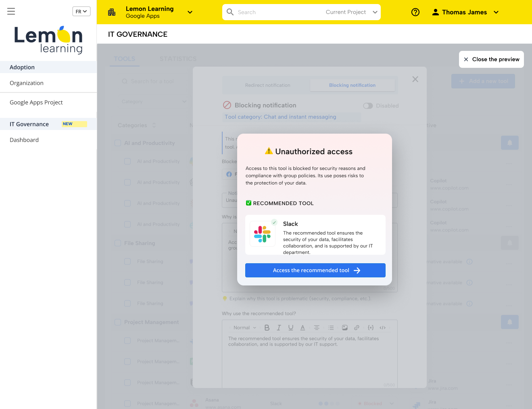
Task: Click the insert image icon in editor
Action: click(344, 327)
